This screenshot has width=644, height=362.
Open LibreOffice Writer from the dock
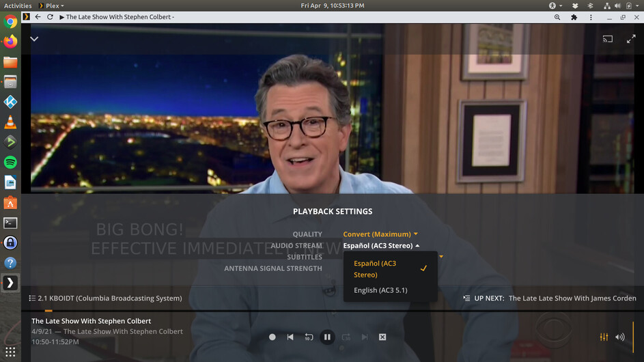point(10,182)
